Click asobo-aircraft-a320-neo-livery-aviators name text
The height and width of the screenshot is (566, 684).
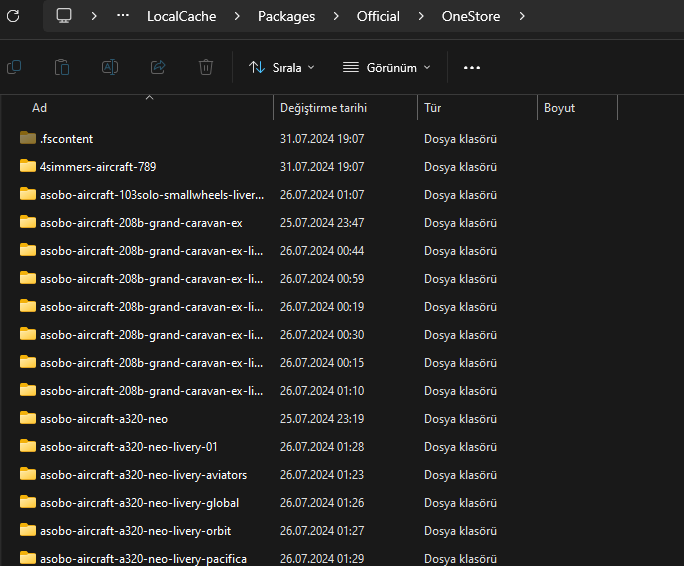pyautogui.click(x=144, y=475)
